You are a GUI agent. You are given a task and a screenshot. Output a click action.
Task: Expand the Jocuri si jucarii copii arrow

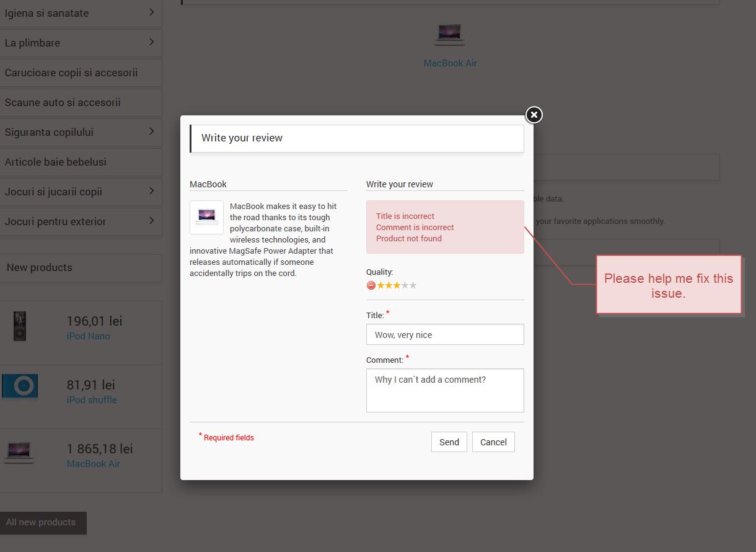[152, 190]
